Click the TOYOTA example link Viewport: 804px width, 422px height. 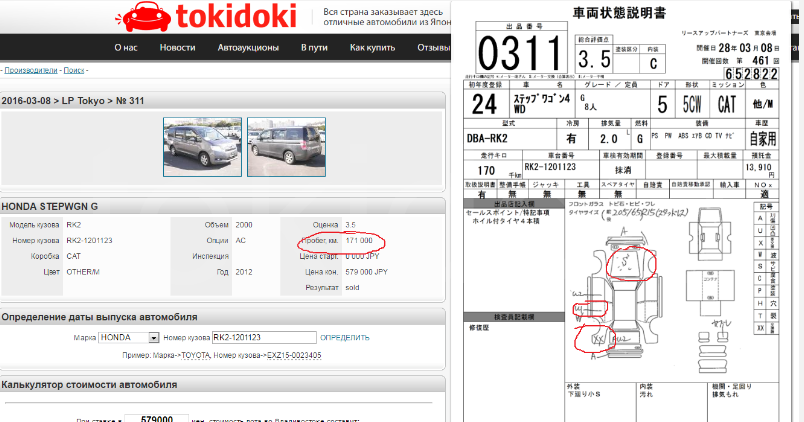pos(195,355)
